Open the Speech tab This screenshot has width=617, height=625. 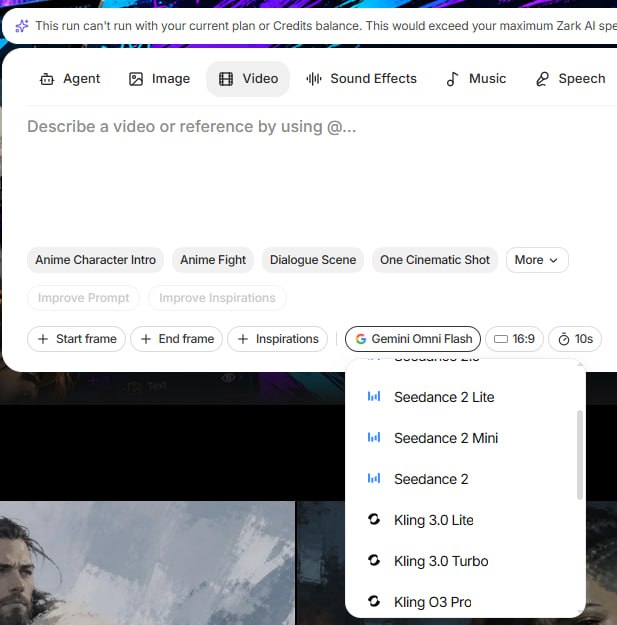571,79
